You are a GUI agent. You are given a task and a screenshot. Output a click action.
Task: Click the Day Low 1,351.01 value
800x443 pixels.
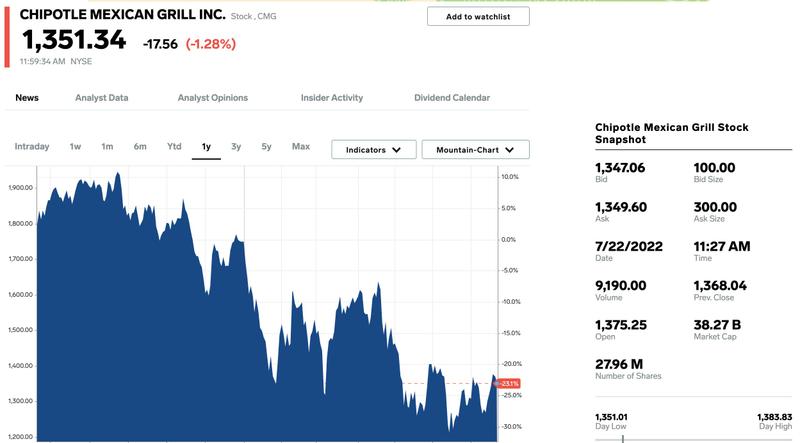pos(611,417)
